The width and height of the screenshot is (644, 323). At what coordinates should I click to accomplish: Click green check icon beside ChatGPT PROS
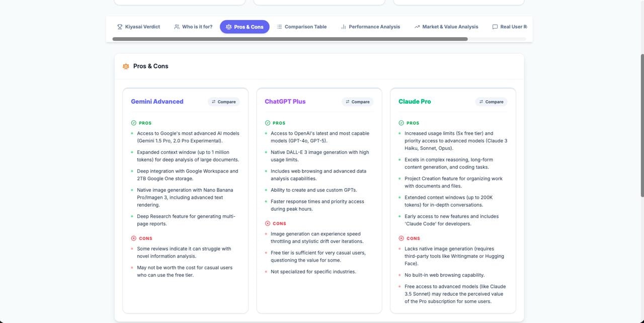click(268, 123)
